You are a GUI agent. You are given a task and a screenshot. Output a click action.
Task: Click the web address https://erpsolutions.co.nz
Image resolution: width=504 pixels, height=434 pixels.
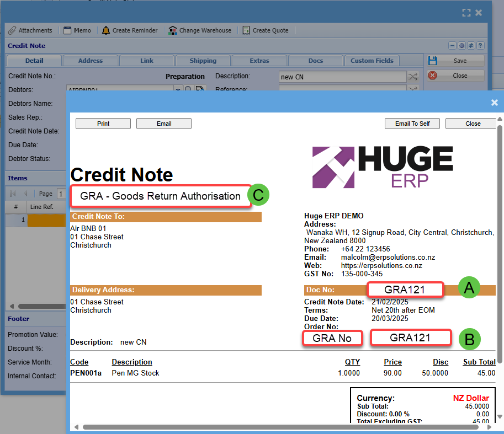381,266
